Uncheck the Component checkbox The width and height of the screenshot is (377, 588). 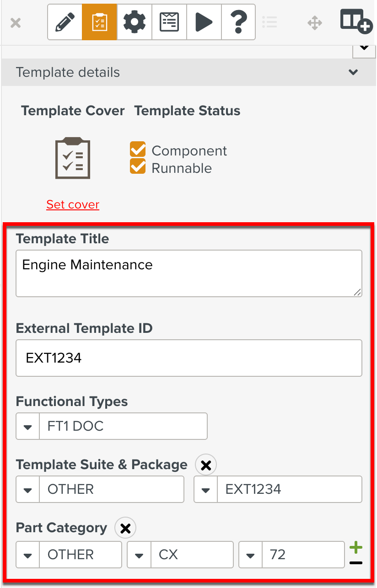click(x=138, y=150)
